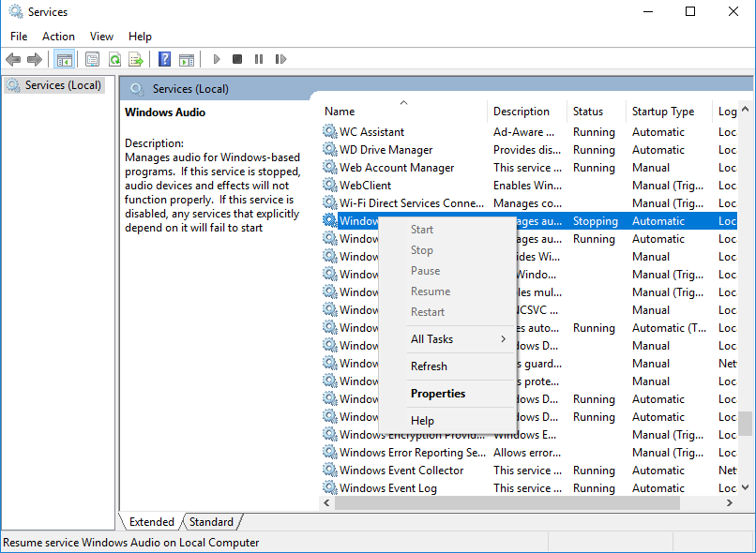Go back using the toolbar Back arrow
756x553 pixels.
(x=13, y=59)
